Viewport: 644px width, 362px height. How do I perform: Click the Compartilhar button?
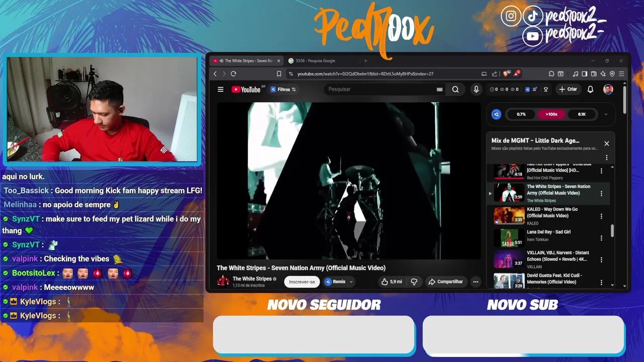point(446,282)
